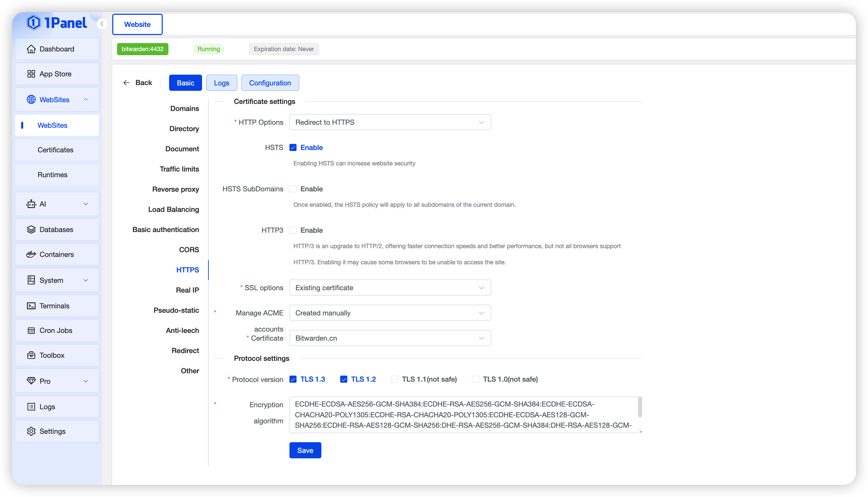Viewport: 868px width, 497px height.
Task: Go Back to website list
Action: (x=138, y=83)
